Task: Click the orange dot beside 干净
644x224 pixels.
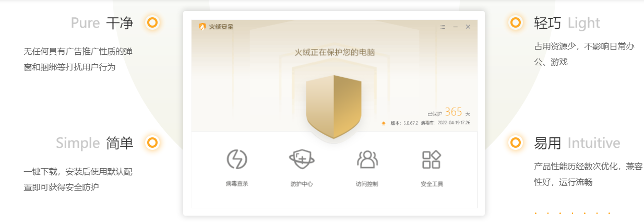Action: pyautogui.click(x=152, y=22)
